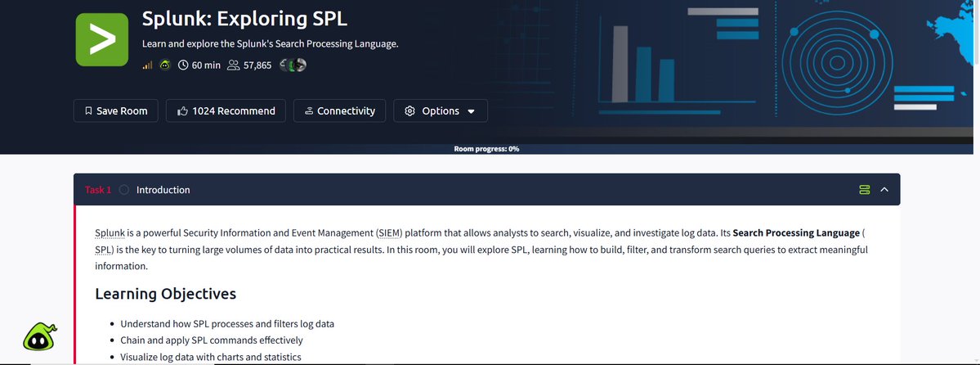Click the underlined SPL abbreviation in the paragraph
980x365 pixels.
point(104,249)
